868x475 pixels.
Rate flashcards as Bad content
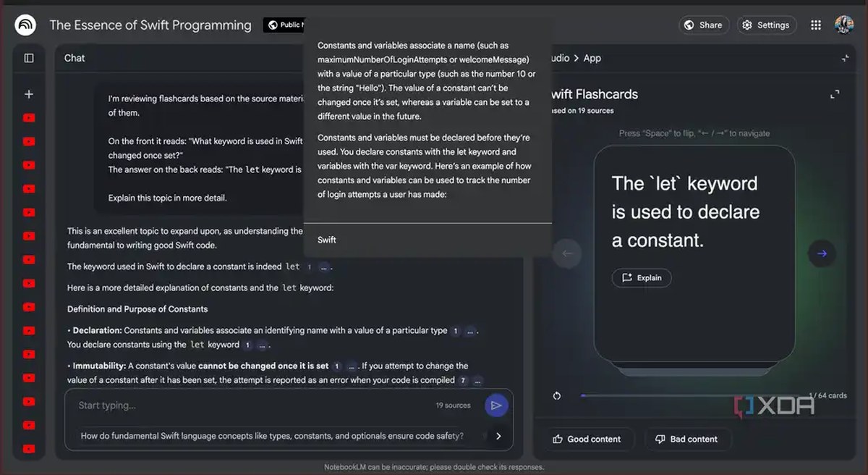click(x=686, y=439)
